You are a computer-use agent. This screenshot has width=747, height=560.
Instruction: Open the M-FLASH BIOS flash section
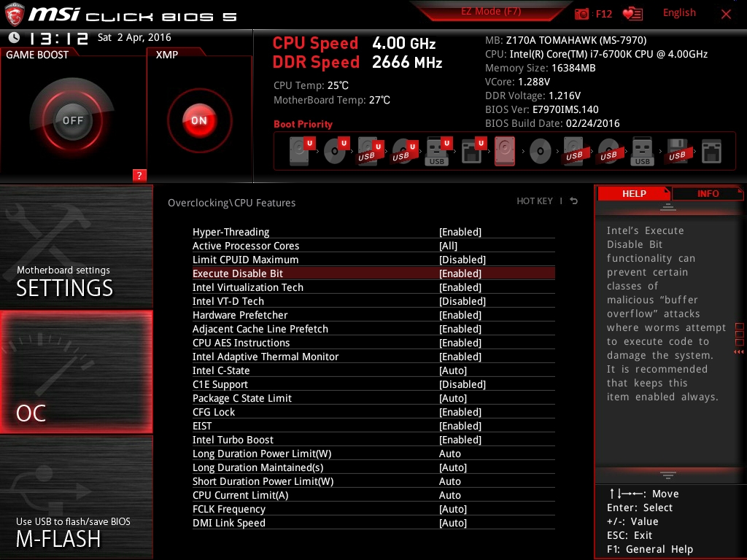click(x=76, y=498)
